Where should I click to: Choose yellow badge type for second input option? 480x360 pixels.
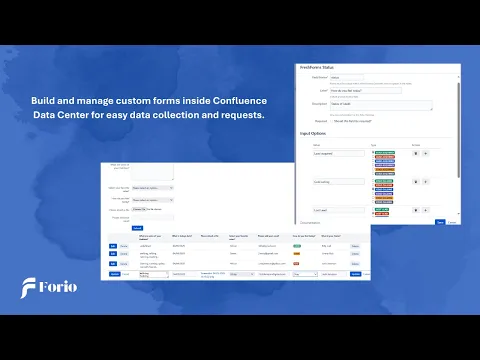coord(384,198)
